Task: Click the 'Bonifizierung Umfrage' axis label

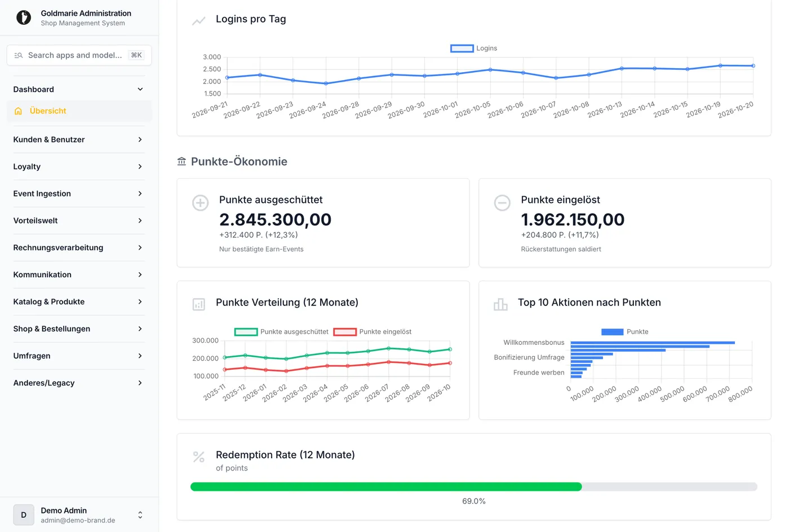Action: click(x=529, y=357)
